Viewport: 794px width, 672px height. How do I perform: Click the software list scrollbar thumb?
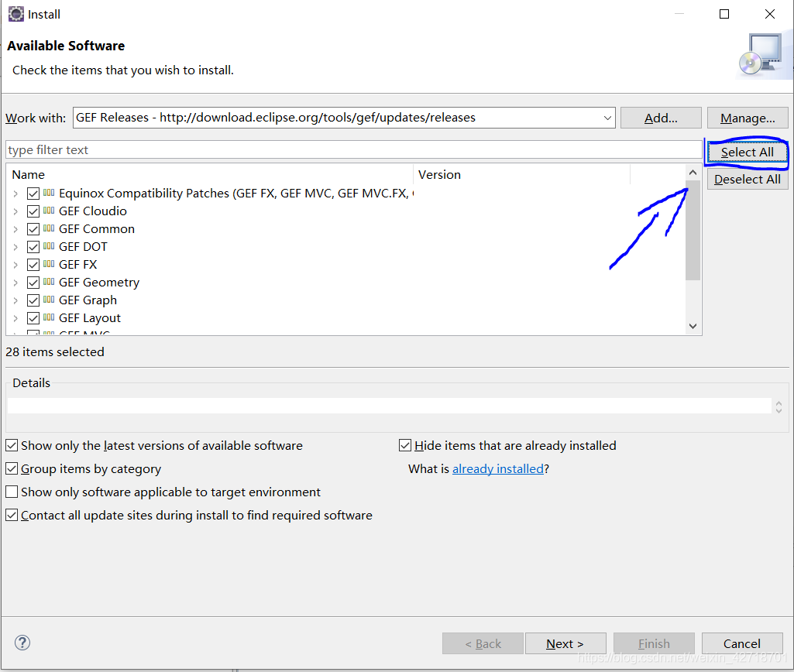click(693, 230)
